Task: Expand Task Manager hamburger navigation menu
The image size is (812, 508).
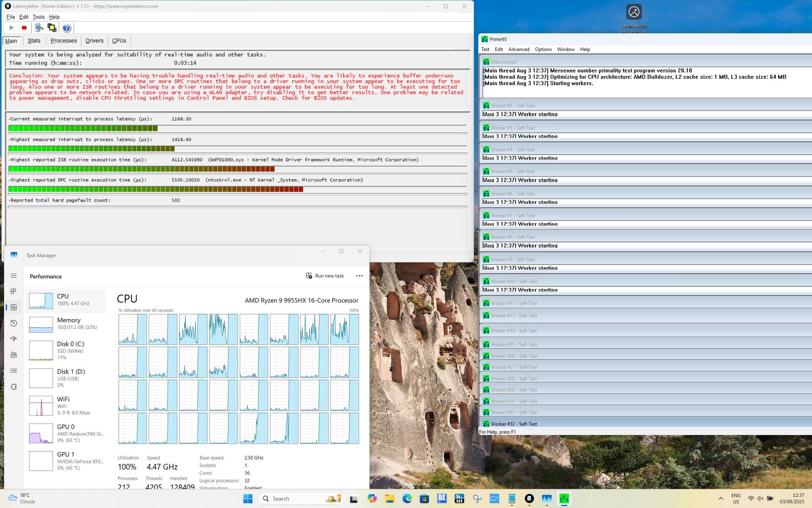Action: [14, 276]
